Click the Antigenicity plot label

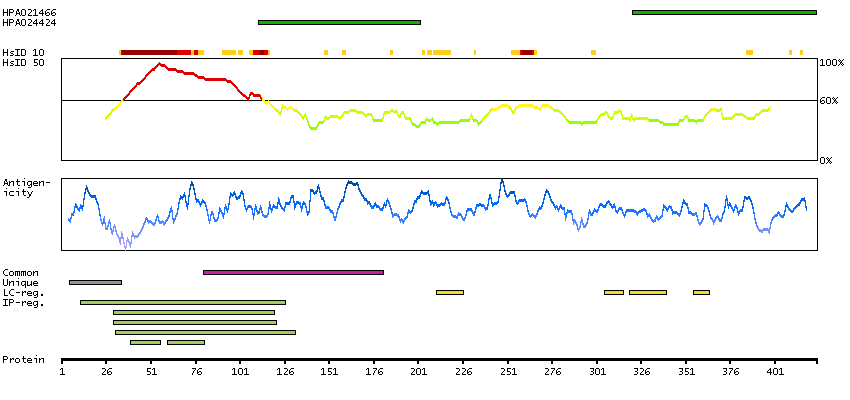point(24,187)
